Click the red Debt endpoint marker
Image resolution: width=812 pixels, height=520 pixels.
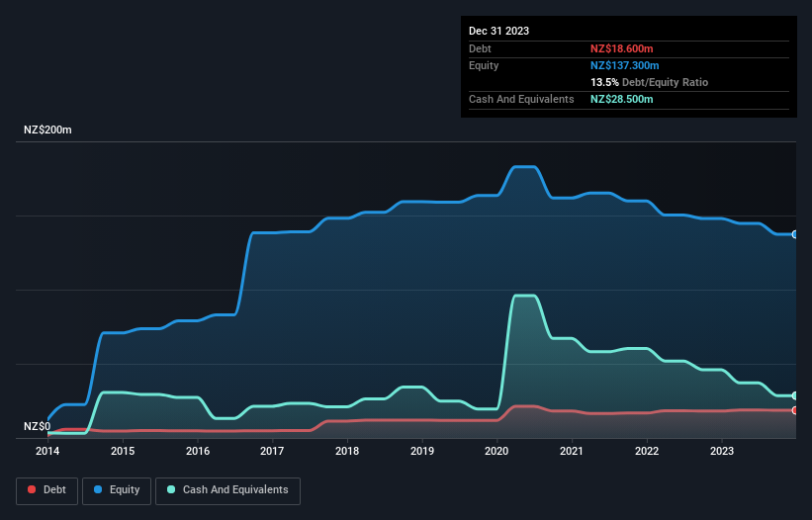coord(795,409)
